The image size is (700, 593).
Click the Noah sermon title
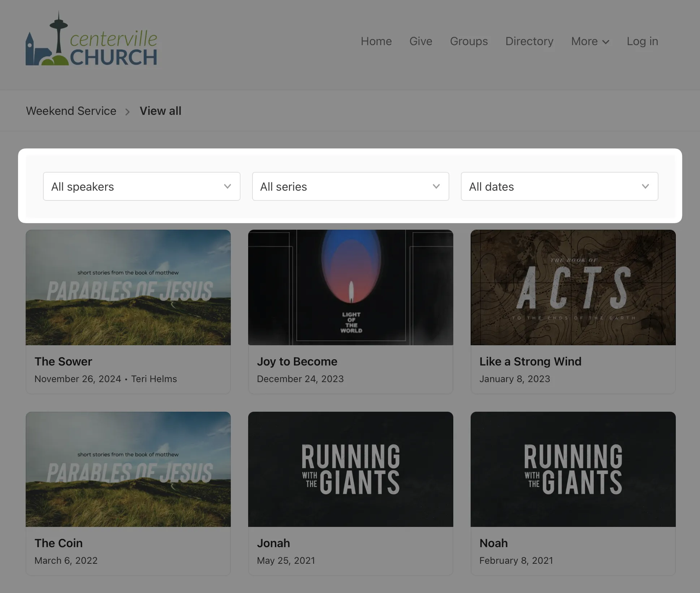[493, 543]
